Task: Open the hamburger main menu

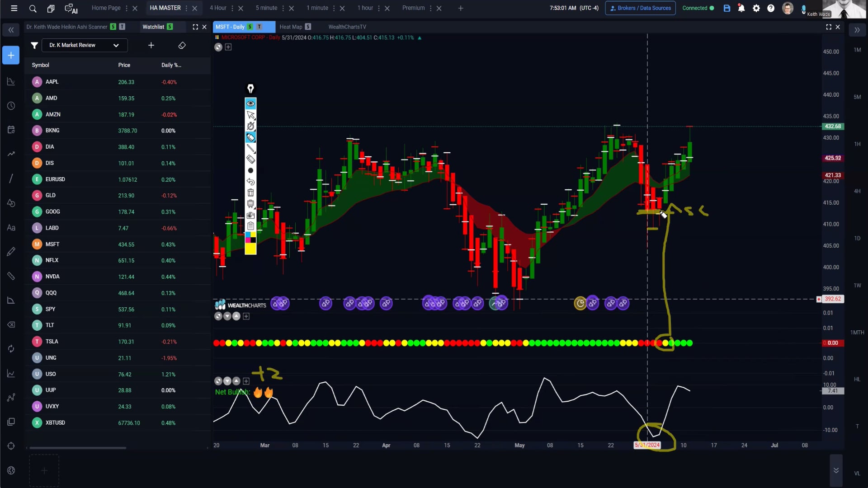Action: [14, 8]
